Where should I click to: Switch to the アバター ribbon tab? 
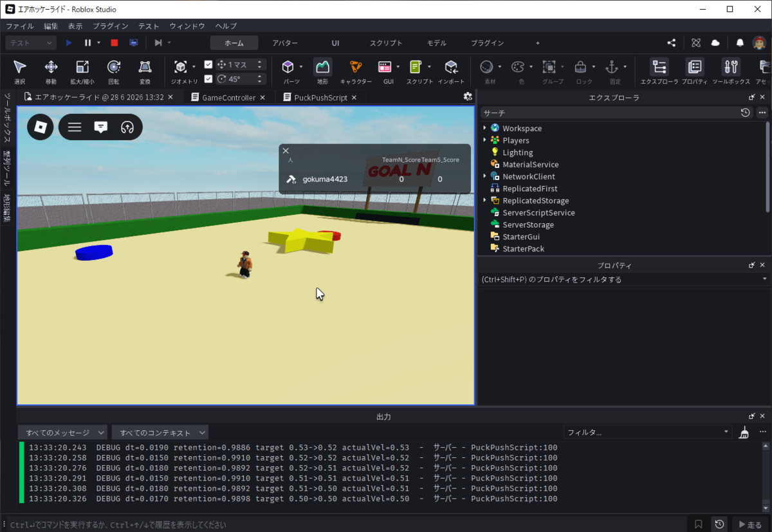[285, 42]
